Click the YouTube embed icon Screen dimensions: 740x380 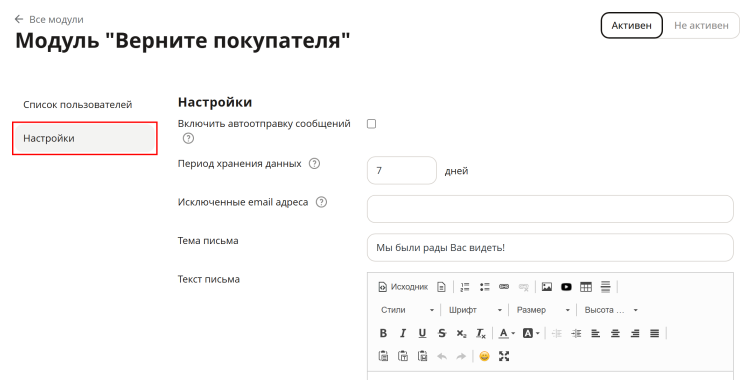[566, 287]
